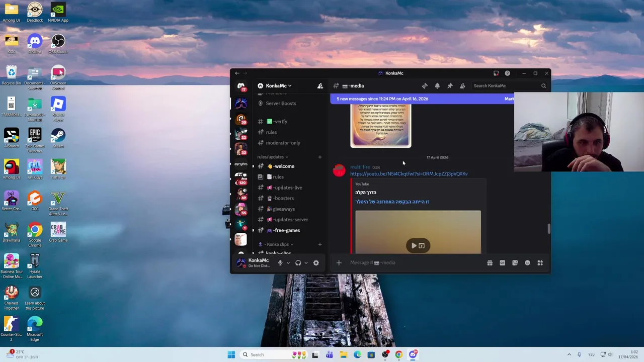Viewport: 644px width, 362px height.
Task: Open the Hebrew YouTube video title link
Action: [392, 202]
